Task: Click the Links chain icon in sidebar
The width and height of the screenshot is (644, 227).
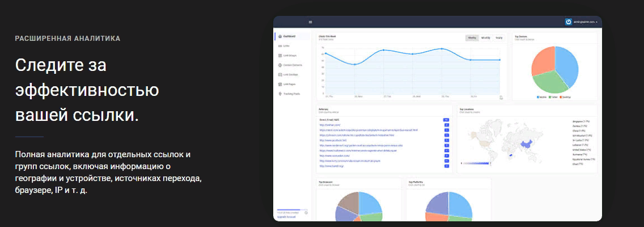Action: (280, 46)
